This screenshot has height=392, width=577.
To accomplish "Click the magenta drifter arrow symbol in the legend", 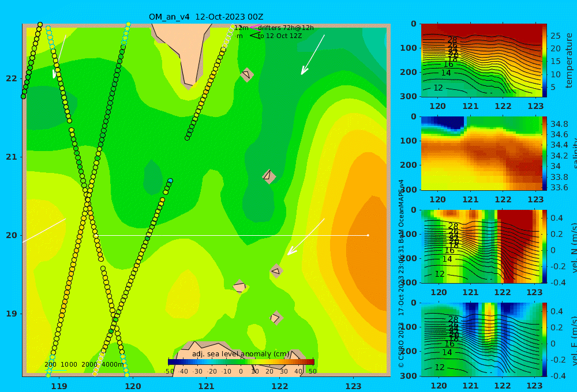I will point(254,28).
